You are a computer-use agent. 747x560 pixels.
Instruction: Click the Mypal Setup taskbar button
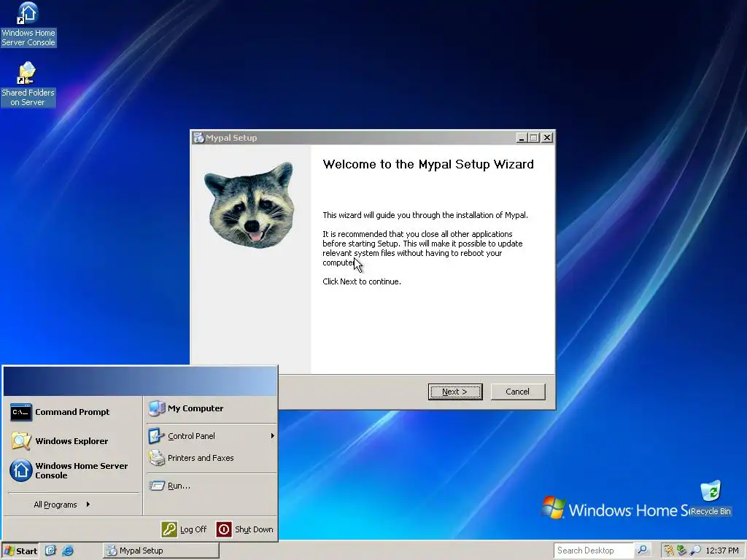[161, 551]
